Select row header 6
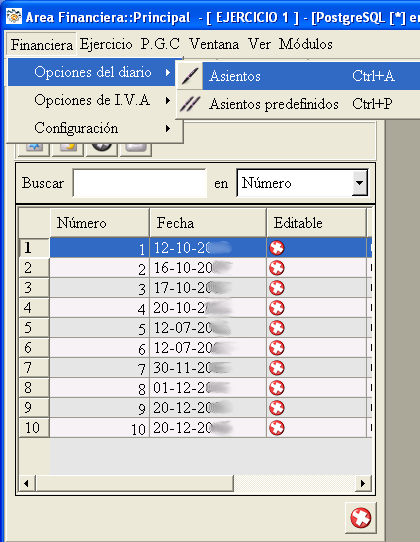The height and width of the screenshot is (542, 420). (34, 348)
